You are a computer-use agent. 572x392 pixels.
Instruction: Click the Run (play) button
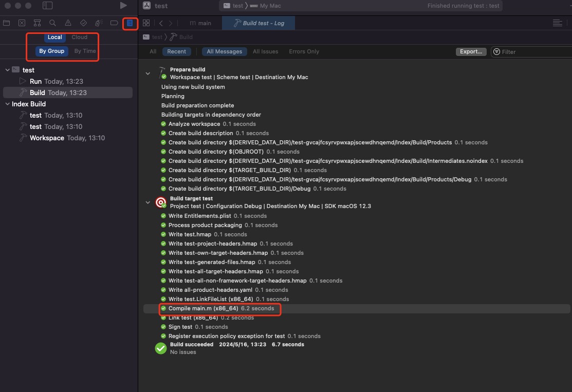click(x=123, y=6)
